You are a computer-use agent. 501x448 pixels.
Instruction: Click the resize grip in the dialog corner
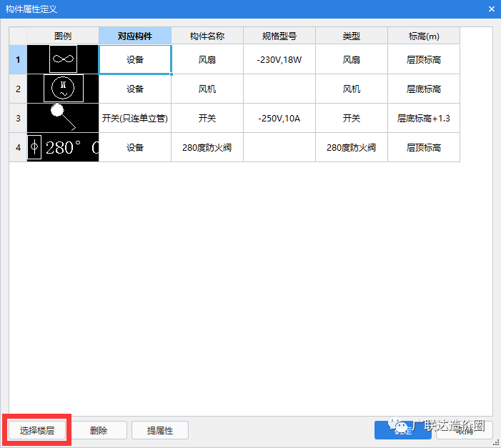click(x=496, y=442)
